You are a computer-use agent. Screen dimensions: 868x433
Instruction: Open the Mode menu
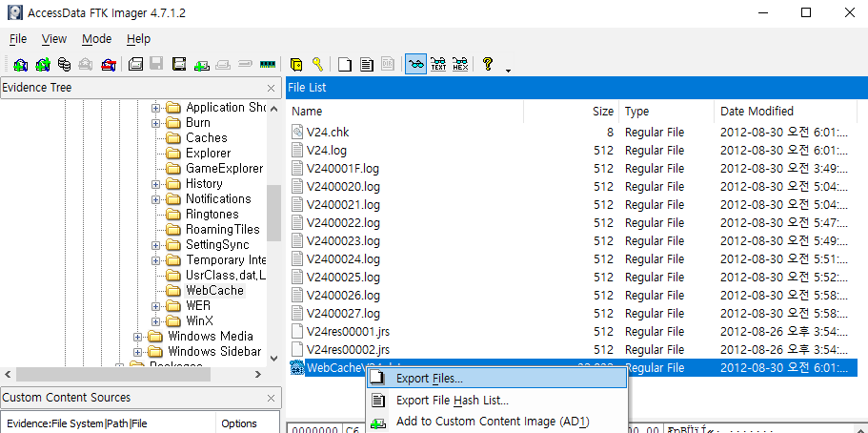point(97,39)
